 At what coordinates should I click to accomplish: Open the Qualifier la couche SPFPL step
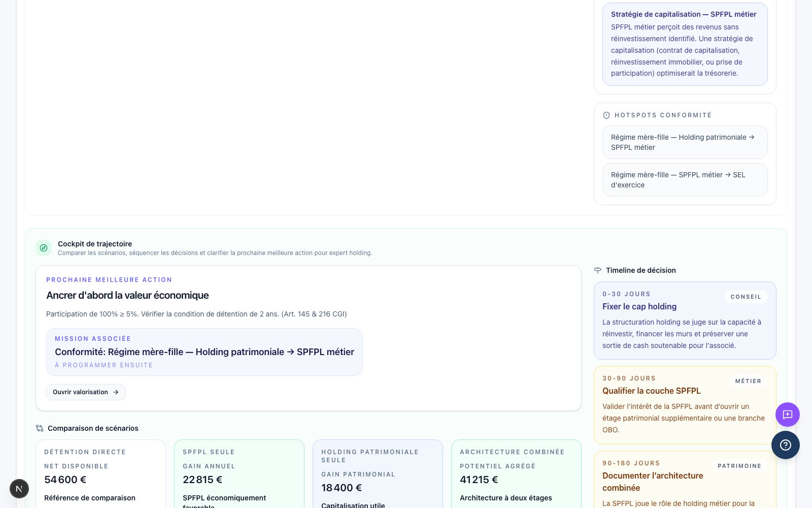(685, 405)
